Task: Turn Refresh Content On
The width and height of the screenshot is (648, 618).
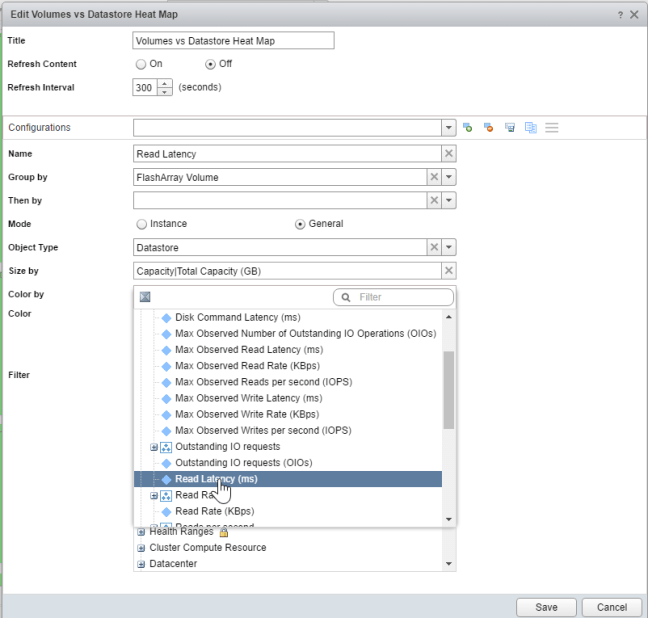Action: click(141, 64)
